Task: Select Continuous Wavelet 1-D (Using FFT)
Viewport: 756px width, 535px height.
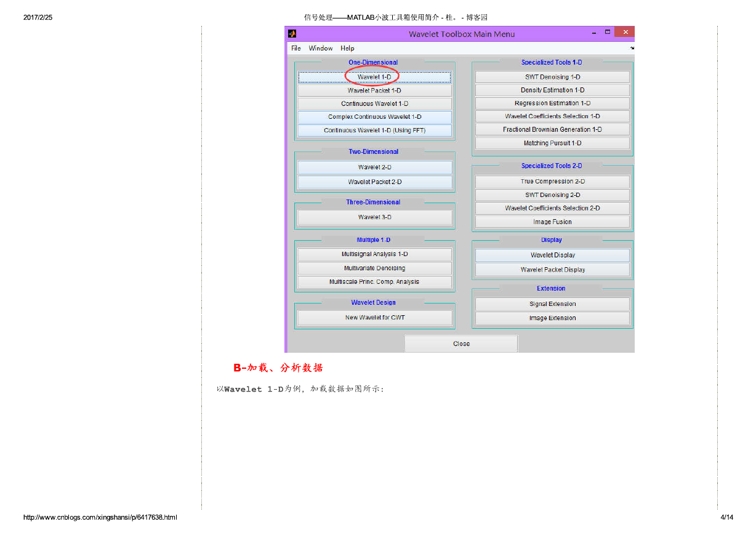Action: 374,131
